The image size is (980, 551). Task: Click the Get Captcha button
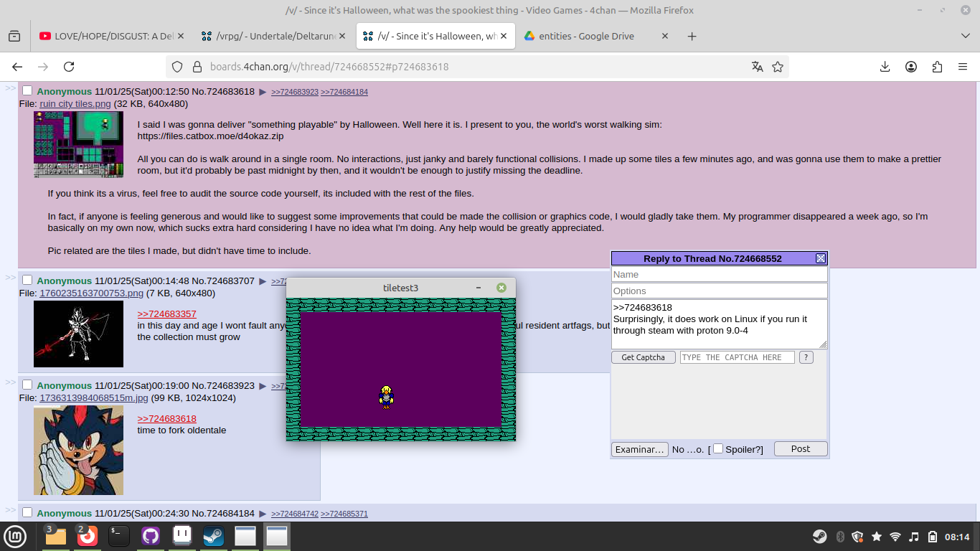click(x=643, y=357)
